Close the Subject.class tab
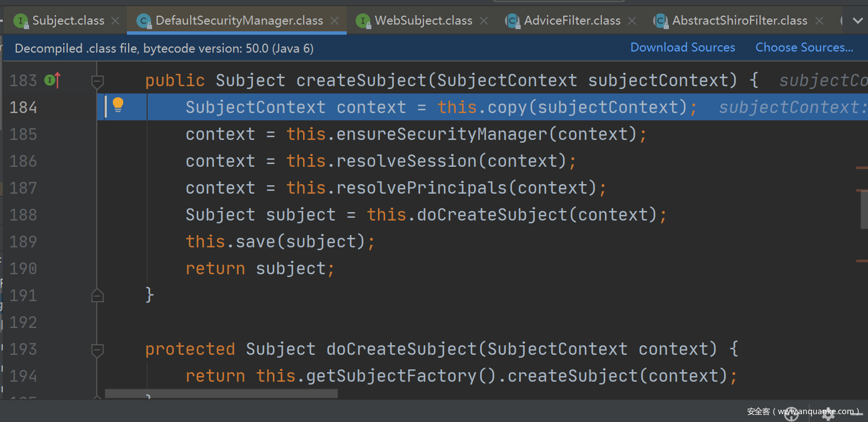Image resolution: width=868 pixels, height=422 pixels. point(115,21)
